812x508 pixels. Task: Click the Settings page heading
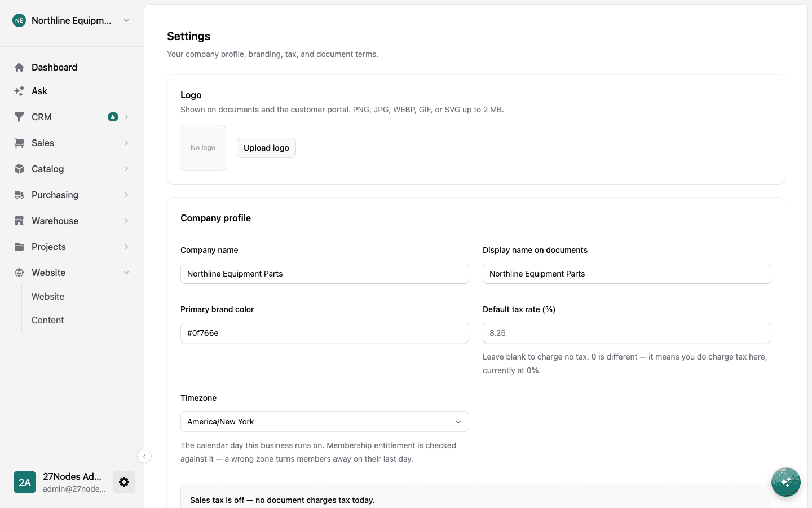[189, 36]
